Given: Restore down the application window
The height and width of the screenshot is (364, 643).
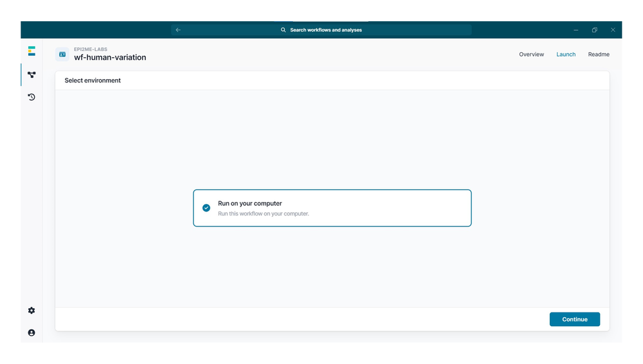Looking at the screenshot, I should [595, 30].
